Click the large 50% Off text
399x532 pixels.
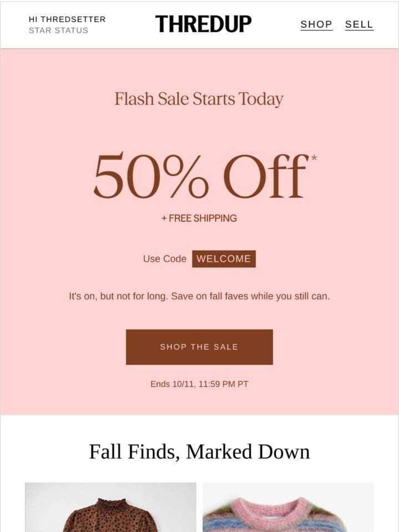(201, 176)
